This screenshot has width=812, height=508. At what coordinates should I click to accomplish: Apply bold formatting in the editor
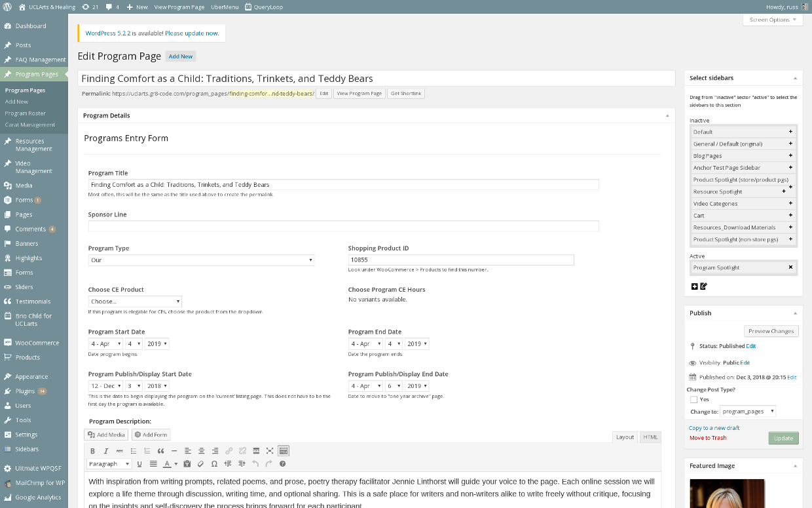point(92,451)
